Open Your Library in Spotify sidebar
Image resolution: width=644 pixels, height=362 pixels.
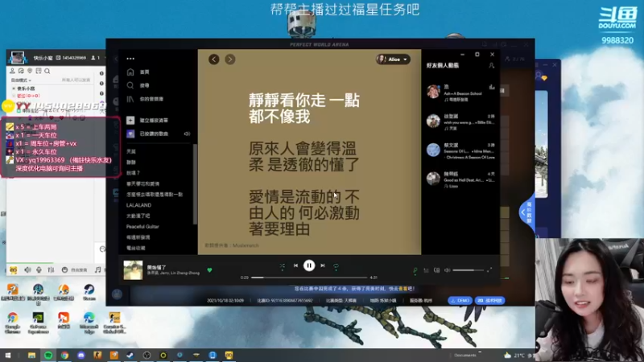click(x=146, y=99)
